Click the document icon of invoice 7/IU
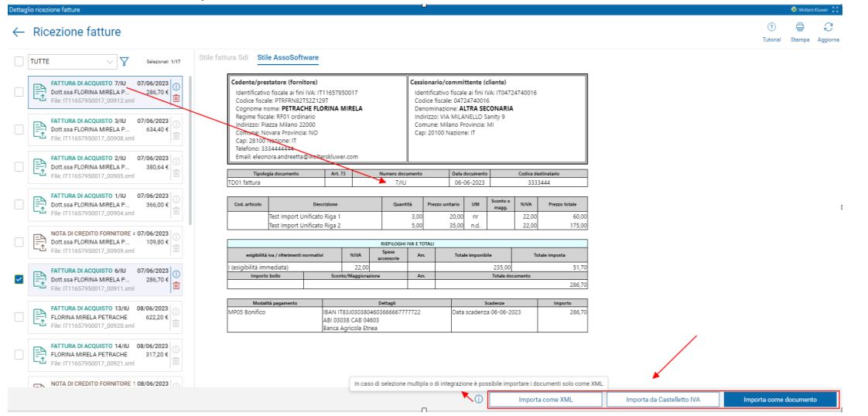This screenshot has height=416, width=868. (x=39, y=92)
